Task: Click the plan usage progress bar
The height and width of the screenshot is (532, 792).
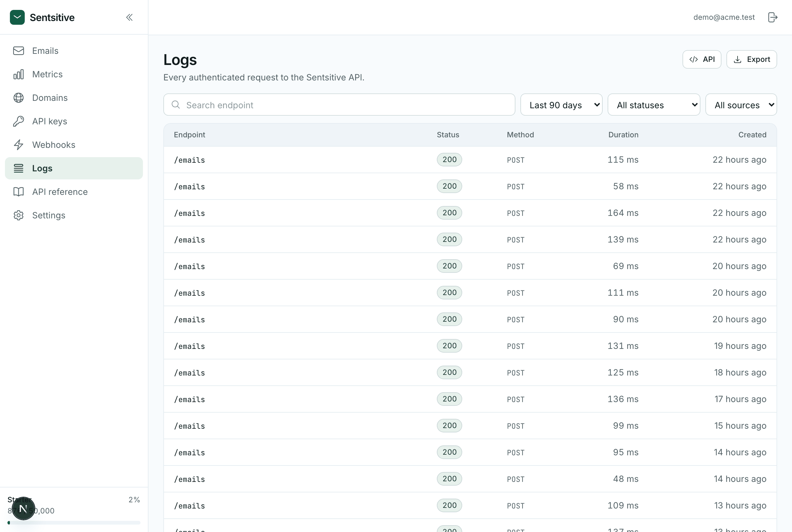Action: pos(74,523)
